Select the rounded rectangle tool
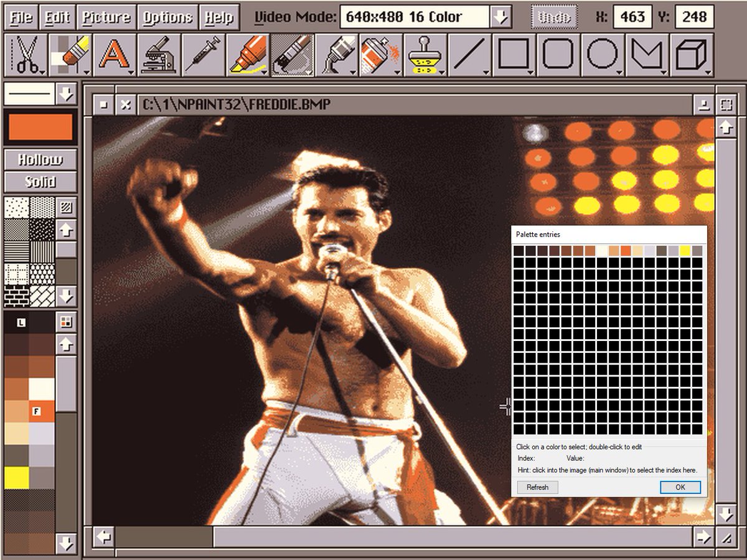 [x=558, y=55]
